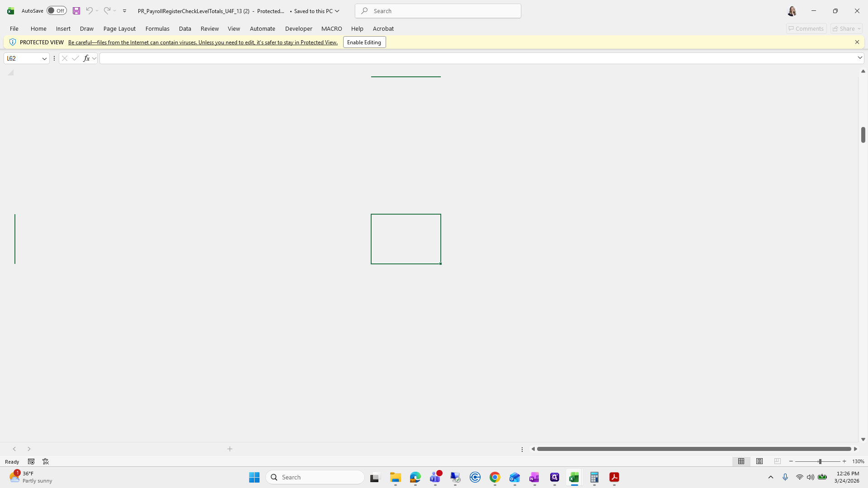
Task: Switch to Page Break Preview icon
Action: (778, 461)
